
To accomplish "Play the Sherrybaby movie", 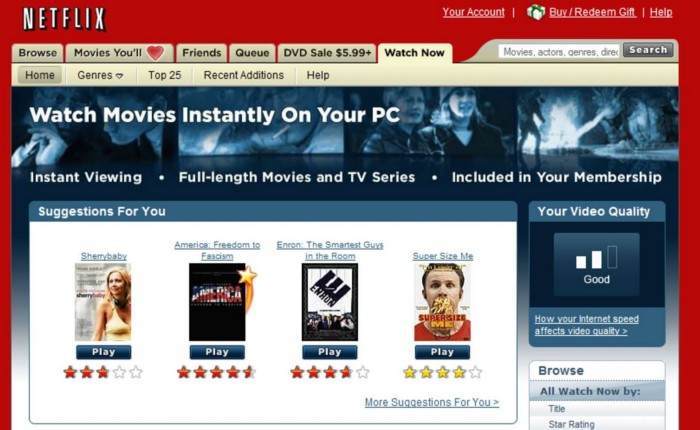I will coord(104,352).
